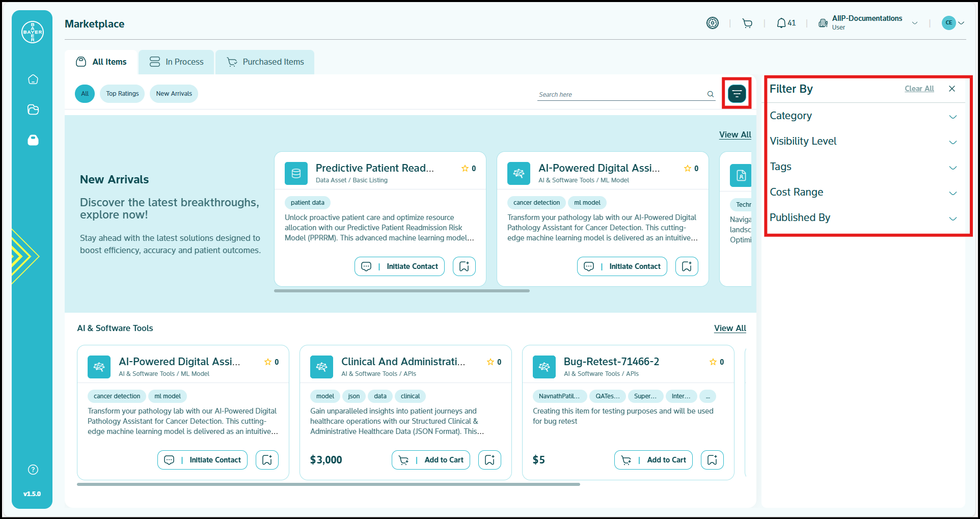Viewport: 980px width, 519px height.
Task: Open the shopping cart icon in header
Action: click(x=747, y=23)
